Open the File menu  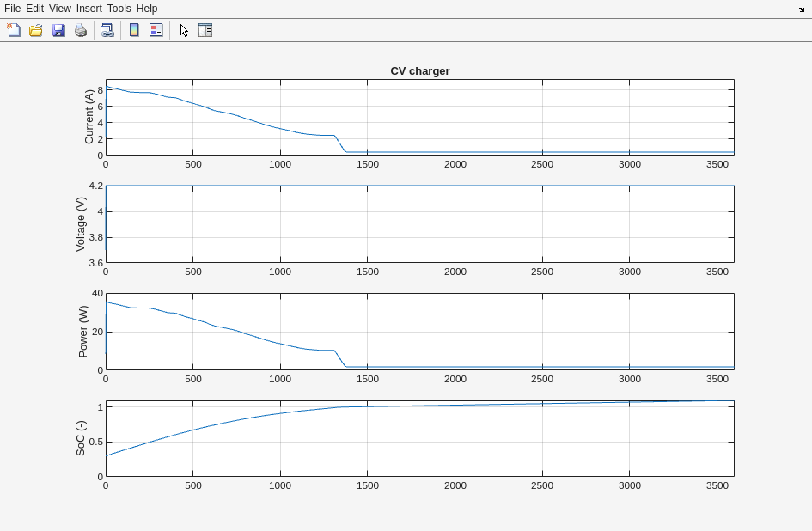pyautogui.click(x=13, y=9)
